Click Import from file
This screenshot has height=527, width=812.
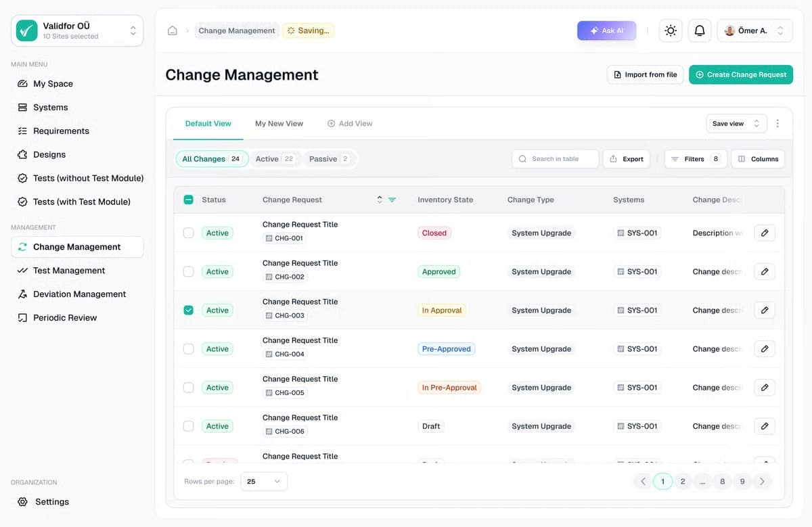(x=644, y=74)
